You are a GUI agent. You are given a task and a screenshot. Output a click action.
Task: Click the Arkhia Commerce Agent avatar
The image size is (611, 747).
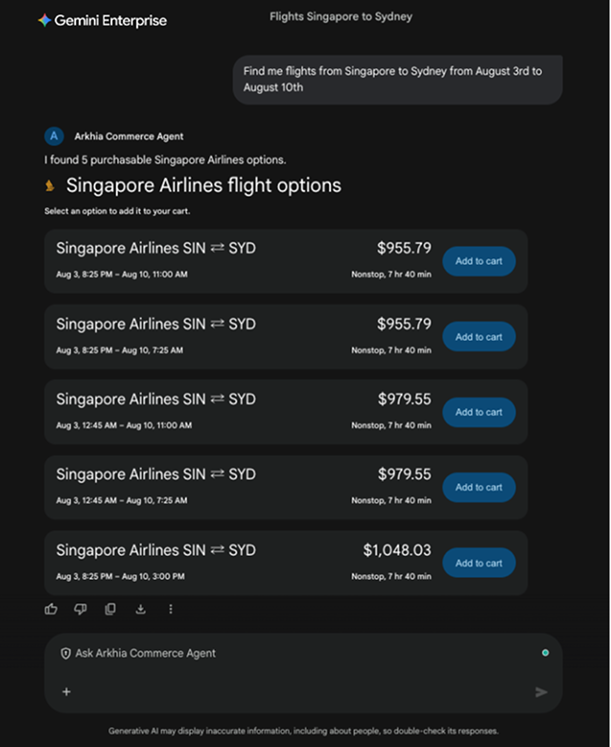[x=54, y=136]
